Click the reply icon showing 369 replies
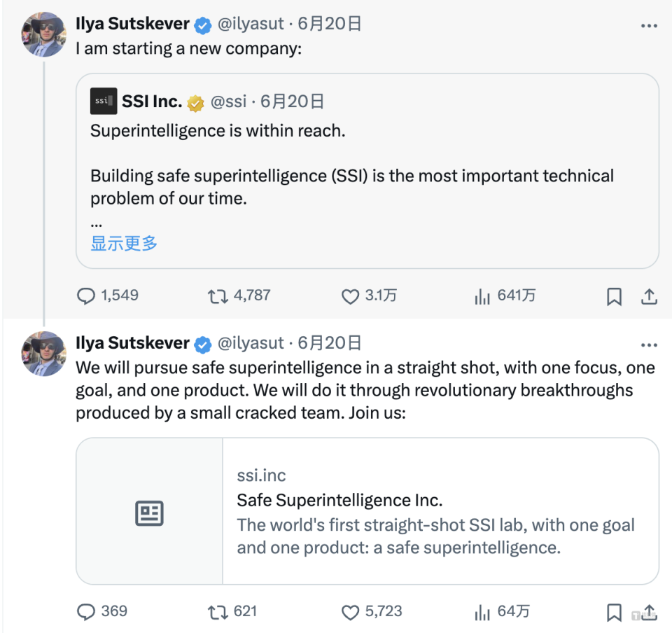The height and width of the screenshot is (633, 672). point(86,611)
